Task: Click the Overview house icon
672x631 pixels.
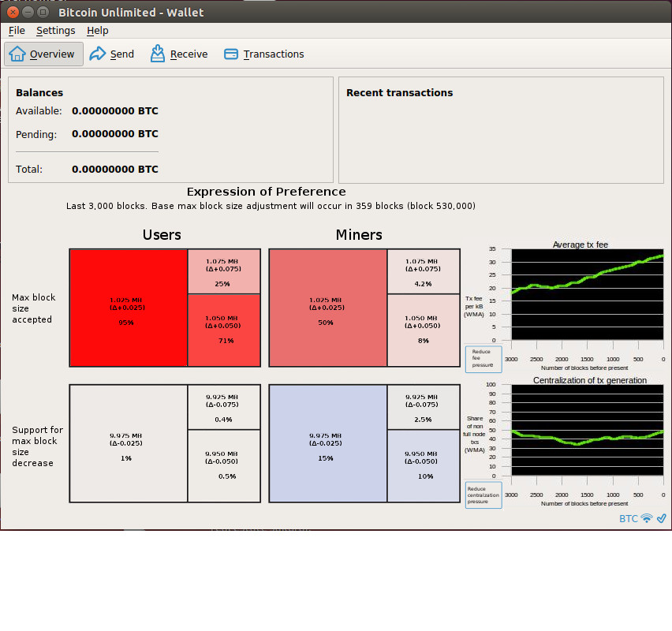Action: point(17,54)
